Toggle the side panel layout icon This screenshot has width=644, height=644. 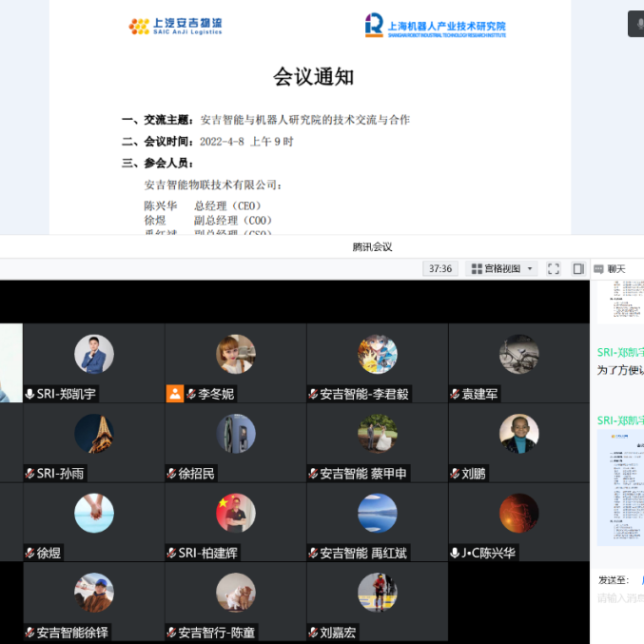coord(578,268)
